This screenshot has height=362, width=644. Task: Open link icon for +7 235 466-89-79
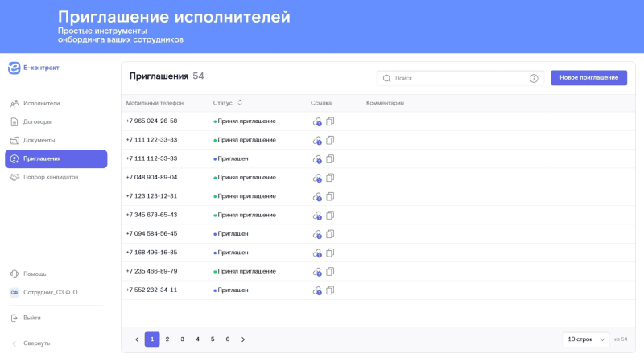[x=317, y=272]
